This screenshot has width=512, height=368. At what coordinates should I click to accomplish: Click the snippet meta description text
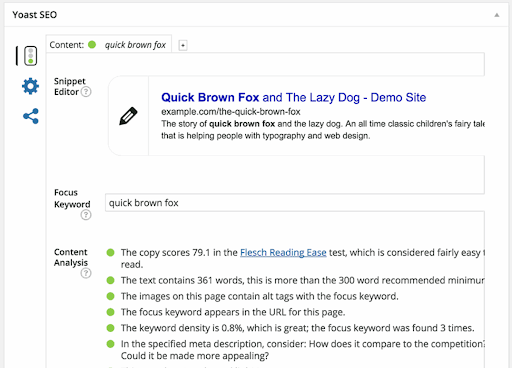tap(323, 130)
